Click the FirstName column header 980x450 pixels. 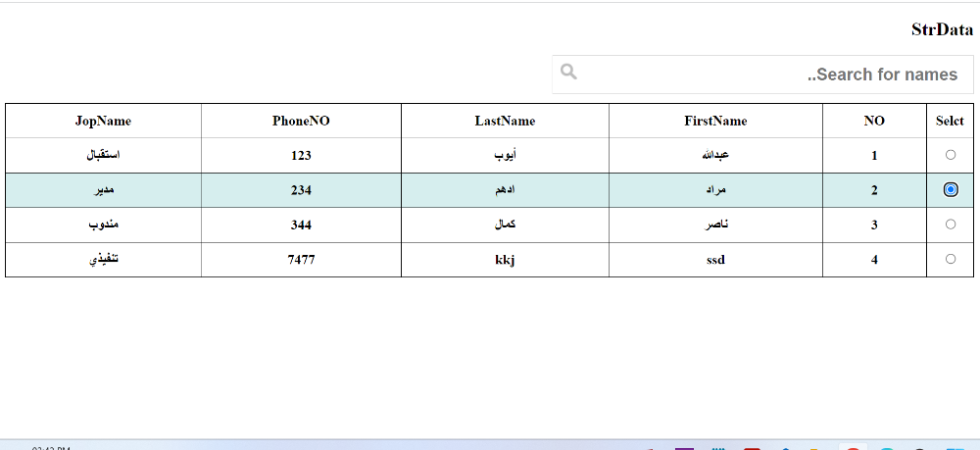(x=715, y=121)
